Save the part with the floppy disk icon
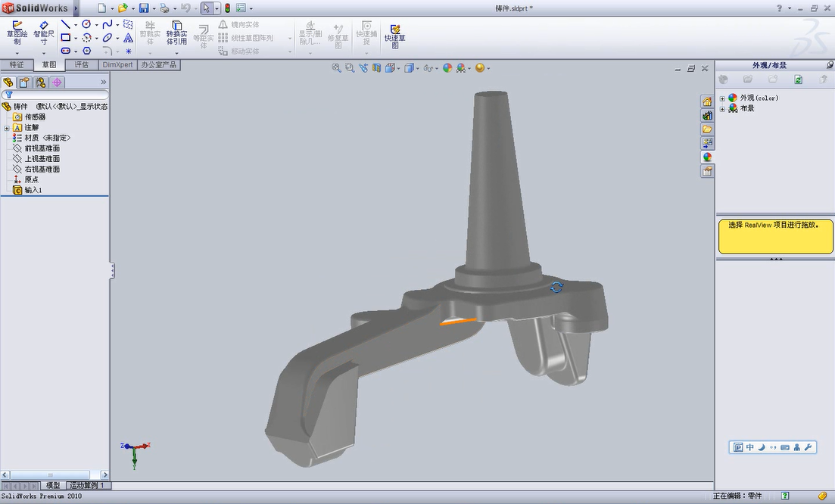Screen dimensions: 835x504 (144, 8)
